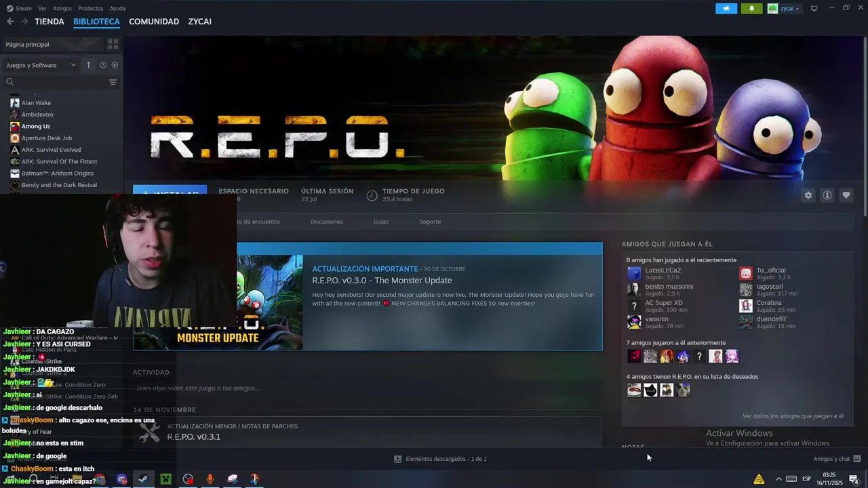Image resolution: width=868 pixels, height=488 pixels.
Task: Show game info circle icon
Action: click(827, 195)
